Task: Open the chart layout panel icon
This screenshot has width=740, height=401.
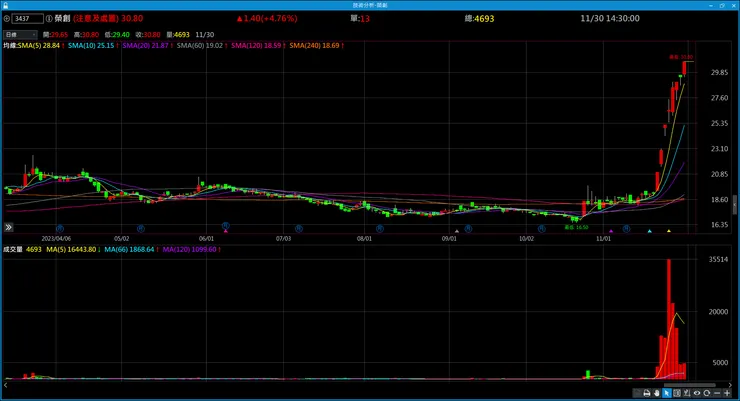Action: coord(677,393)
